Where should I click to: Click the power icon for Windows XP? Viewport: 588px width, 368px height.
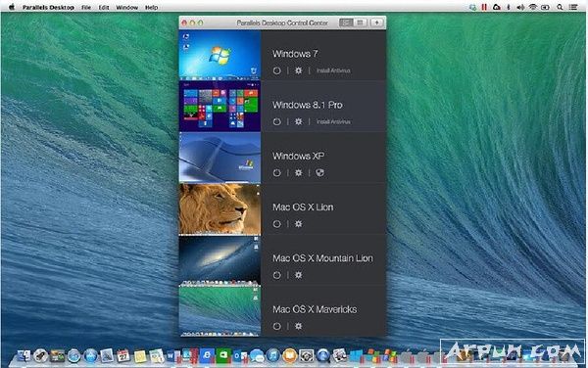point(276,172)
